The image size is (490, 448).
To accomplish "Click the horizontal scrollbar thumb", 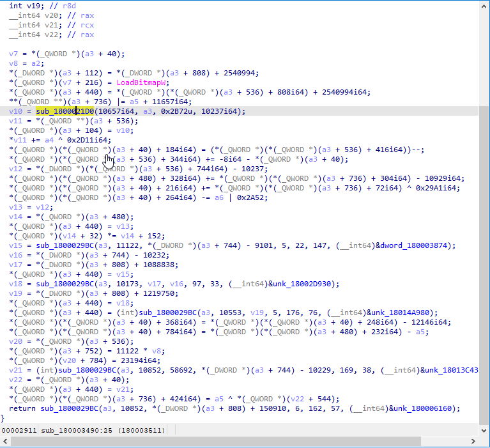I will [216, 441].
